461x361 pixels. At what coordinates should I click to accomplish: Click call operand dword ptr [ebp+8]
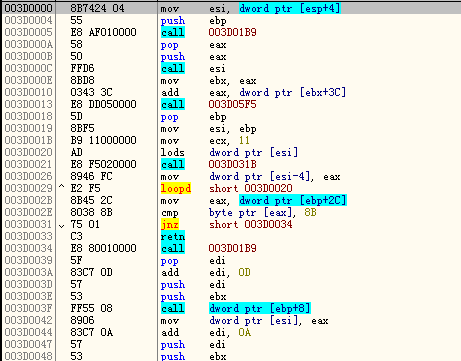coord(260,308)
